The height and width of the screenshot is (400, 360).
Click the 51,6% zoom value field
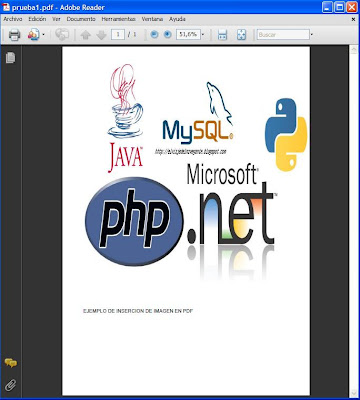point(188,34)
